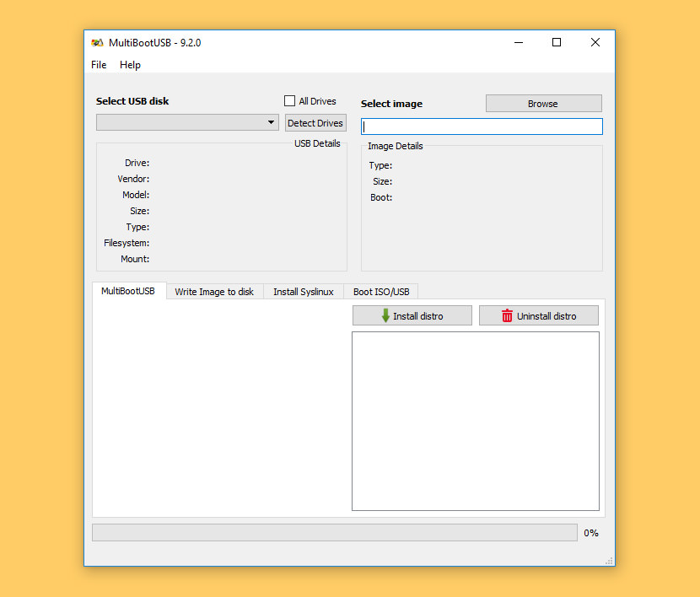Open the Help menu
The height and width of the screenshot is (597, 700).
point(130,64)
